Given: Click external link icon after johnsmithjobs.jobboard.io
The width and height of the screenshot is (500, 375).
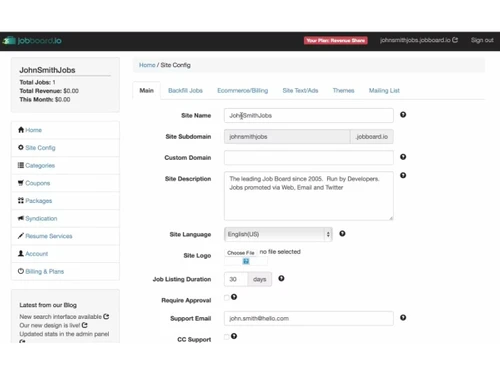Looking at the screenshot, I should tap(455, 40).
